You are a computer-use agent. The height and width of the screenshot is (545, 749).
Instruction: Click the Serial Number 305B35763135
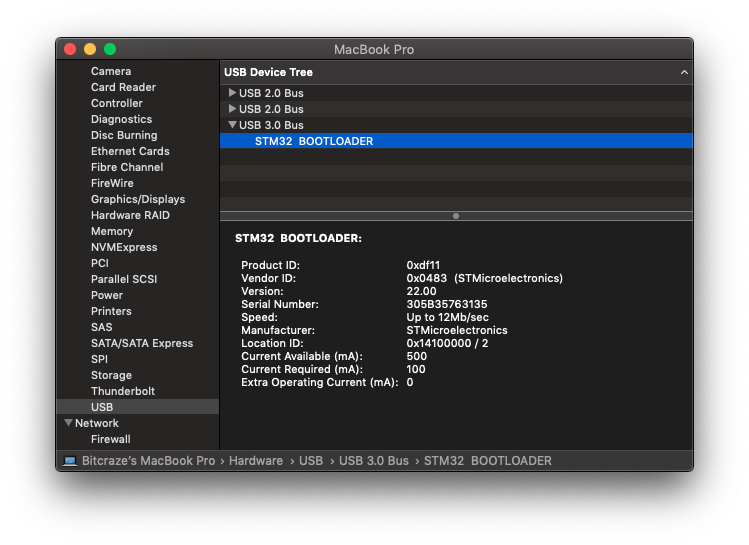point(447,304)
